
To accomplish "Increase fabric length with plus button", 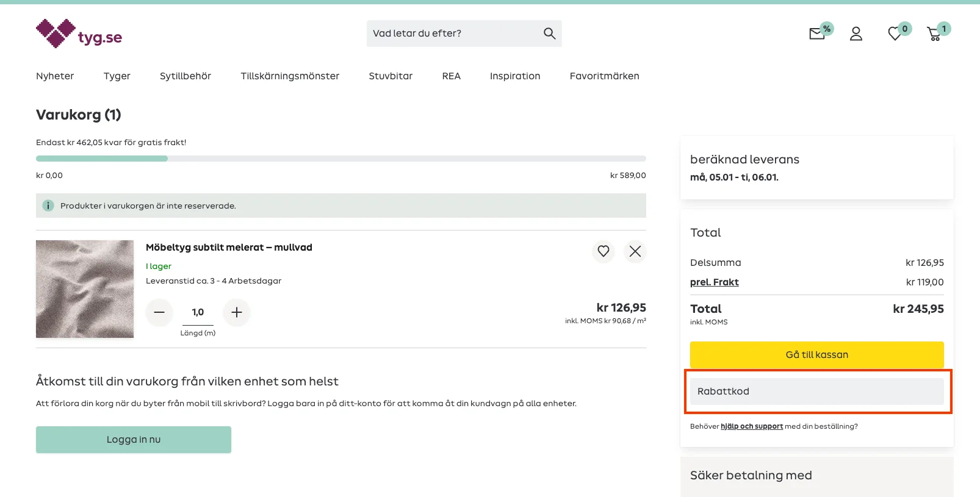I will [x=237, y=312].
